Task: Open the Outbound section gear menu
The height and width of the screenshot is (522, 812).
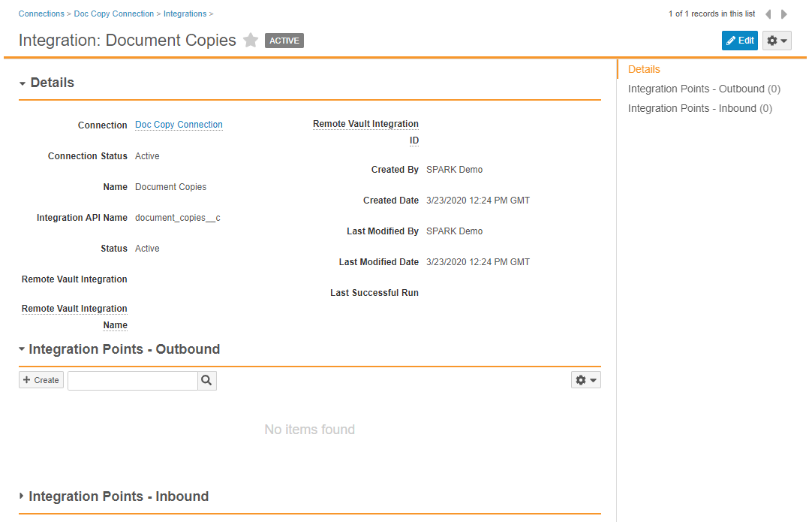Action: tap(585, 380)
